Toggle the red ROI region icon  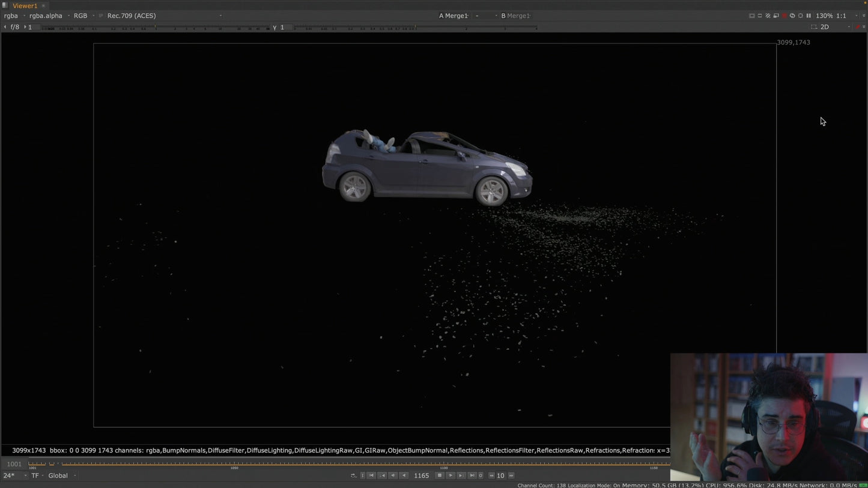pyautogui.click(x=784, y=16)
